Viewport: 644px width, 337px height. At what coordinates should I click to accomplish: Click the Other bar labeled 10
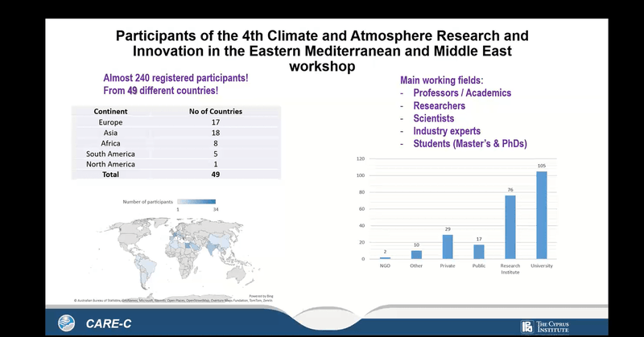416,255
